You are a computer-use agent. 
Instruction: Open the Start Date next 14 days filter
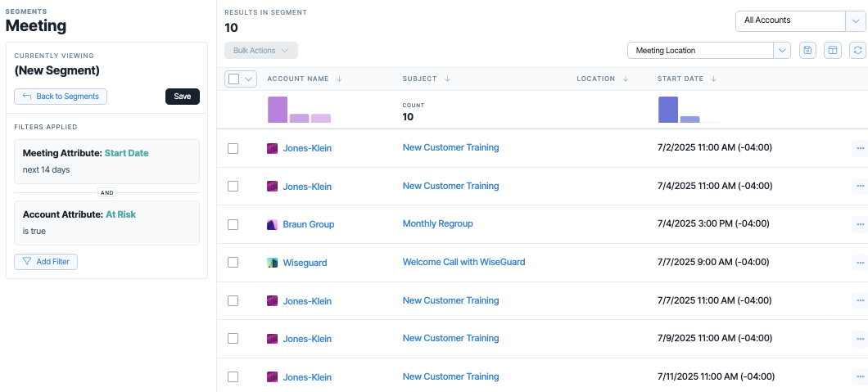point(106,161)
